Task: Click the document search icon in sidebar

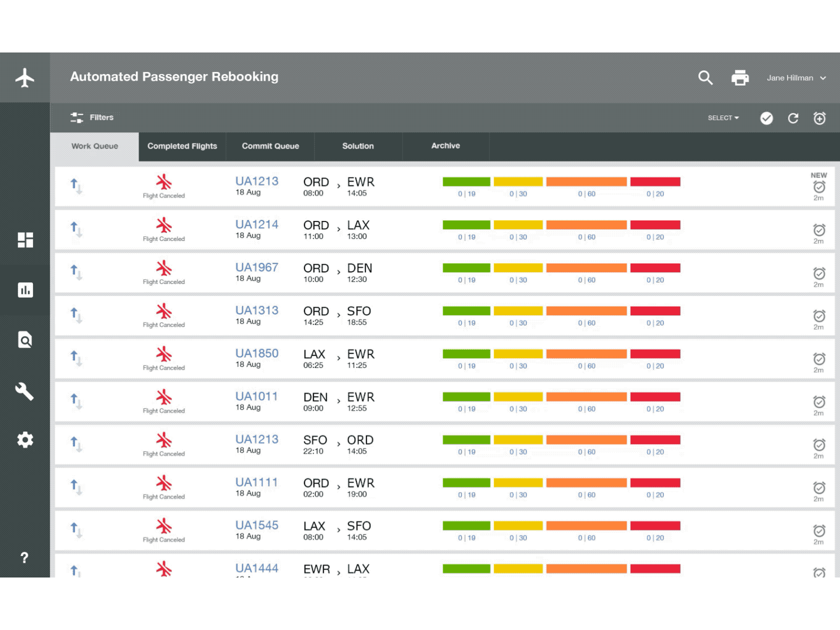Action: click(25, 340)
